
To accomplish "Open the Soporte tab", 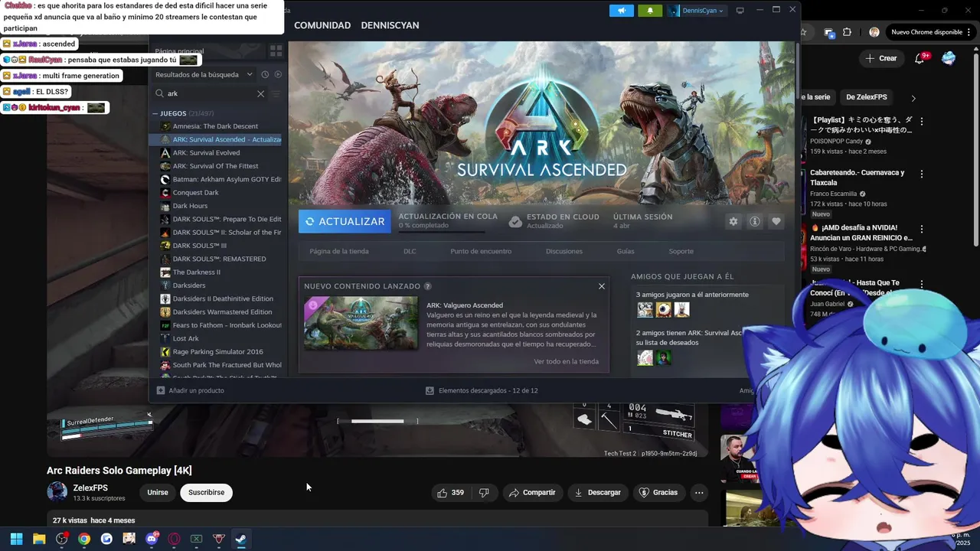I will coord(681,251).
